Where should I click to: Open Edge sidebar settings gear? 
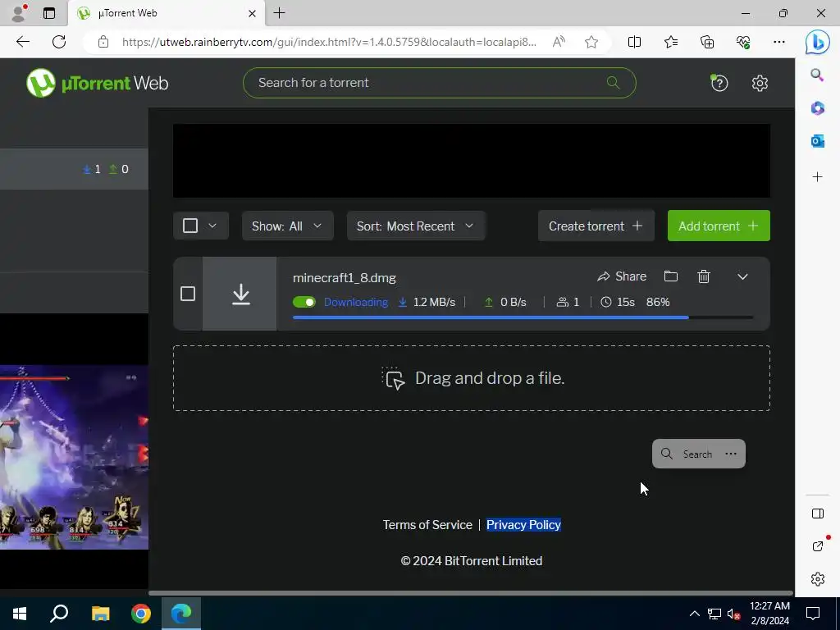818,579
